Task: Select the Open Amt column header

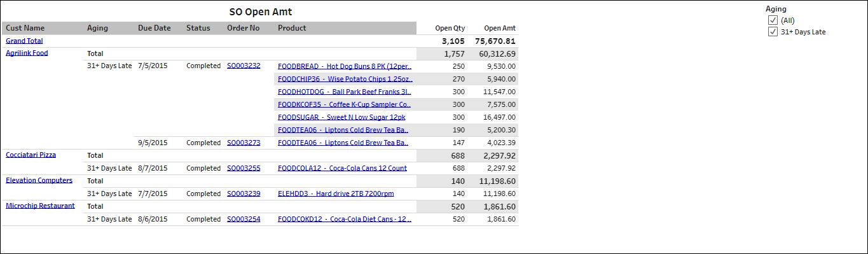Action: coord(500,28)
